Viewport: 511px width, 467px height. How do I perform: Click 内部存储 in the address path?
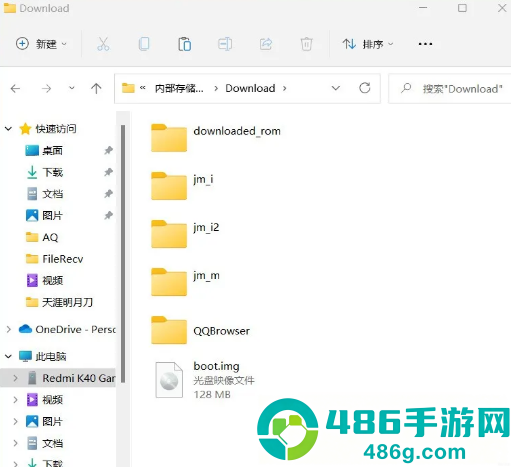click(179, 88)
